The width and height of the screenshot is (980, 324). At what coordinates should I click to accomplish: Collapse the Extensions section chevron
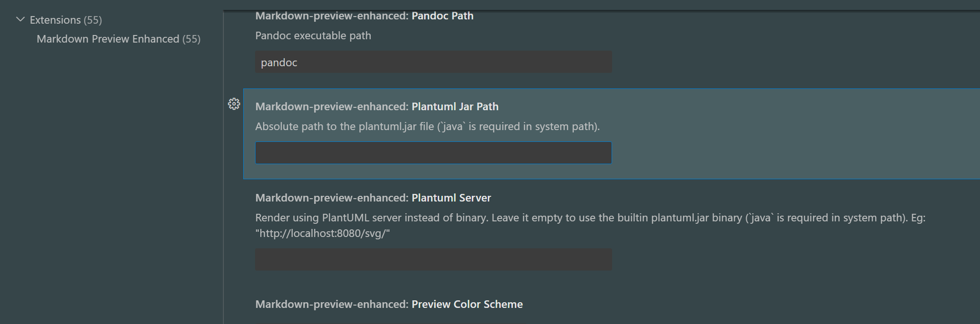tap(20, 19)
